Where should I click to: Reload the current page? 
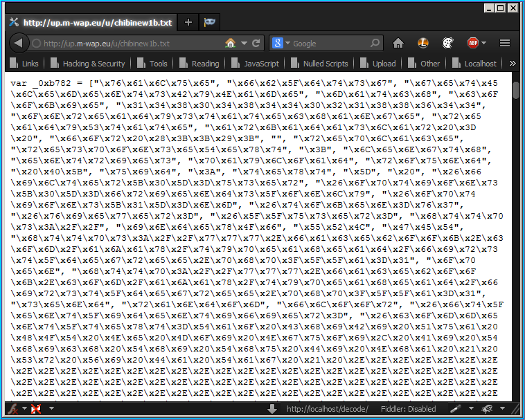[x=256, y=43]
